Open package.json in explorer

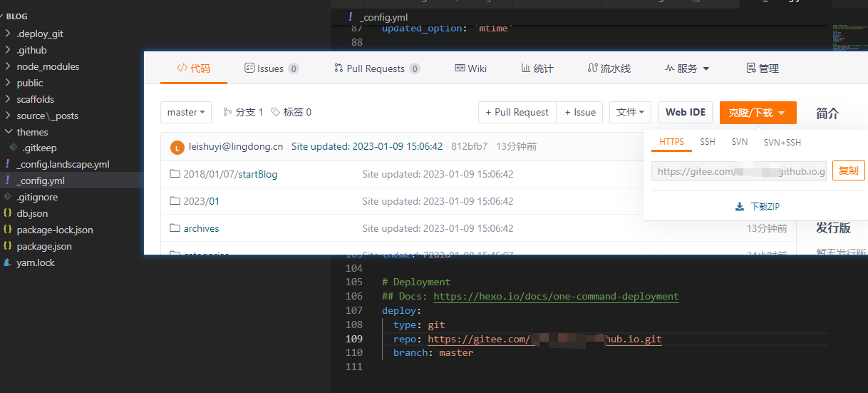[x=44, y=246]
